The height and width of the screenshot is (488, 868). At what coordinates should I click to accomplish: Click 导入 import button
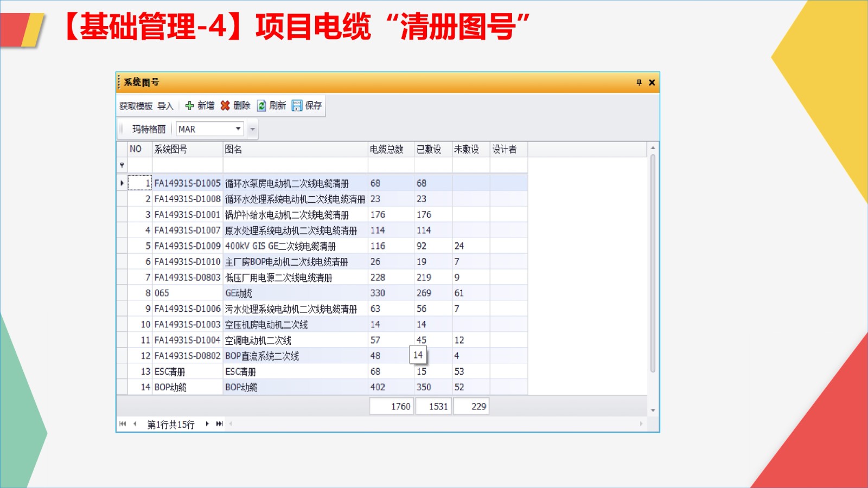tap(165, 106)
